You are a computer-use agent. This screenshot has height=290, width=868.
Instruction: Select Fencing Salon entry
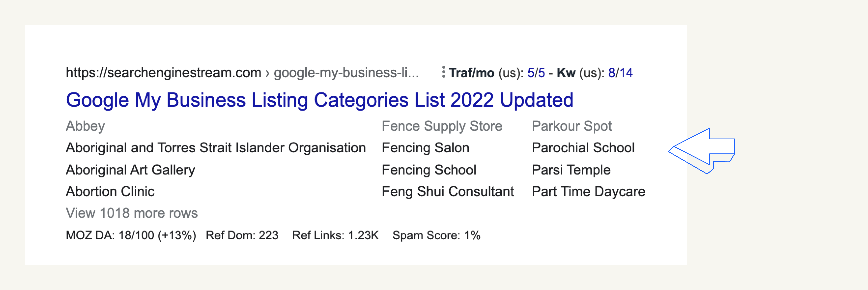tap(425, 148)
